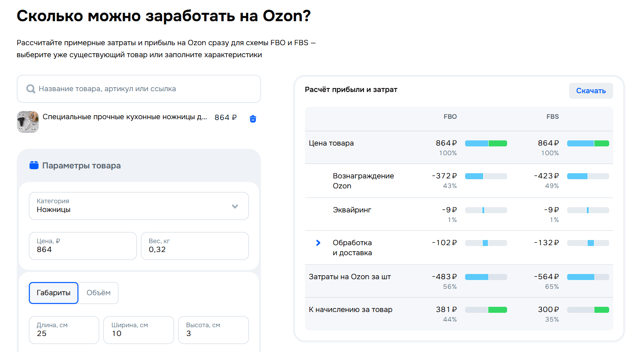
Task: Click the Расчёт прибыли и затрат heading
Action: (351, 90)
